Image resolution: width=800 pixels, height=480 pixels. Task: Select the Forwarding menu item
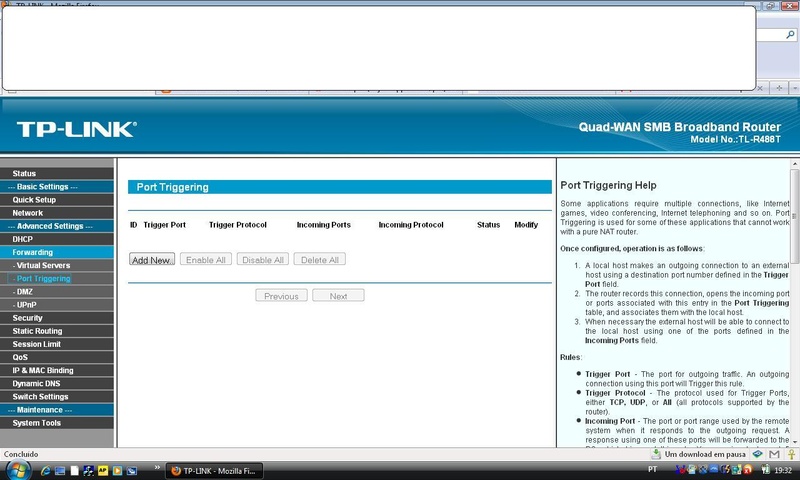tap(57, 252)
